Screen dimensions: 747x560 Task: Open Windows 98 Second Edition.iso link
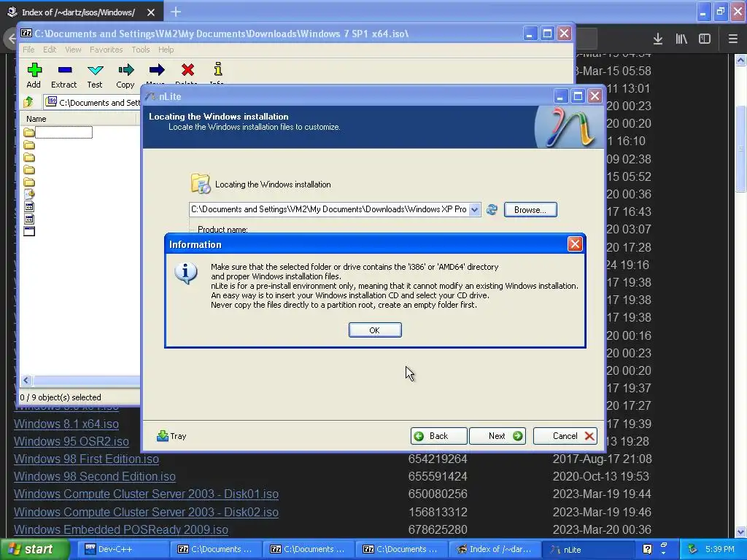coord(95,477)
